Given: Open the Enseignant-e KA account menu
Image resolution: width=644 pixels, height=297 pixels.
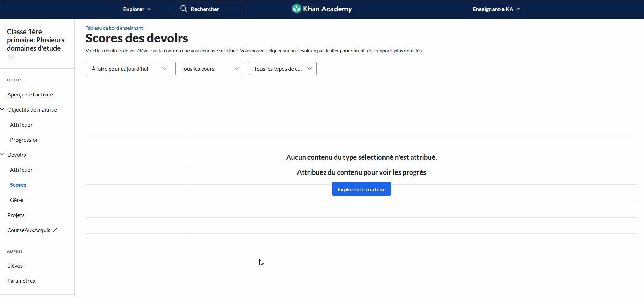Looking at the screenshot, I should click(496, 9).
